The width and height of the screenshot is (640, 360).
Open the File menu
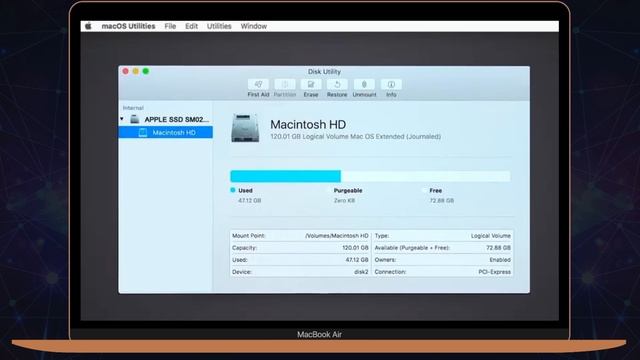170,26
